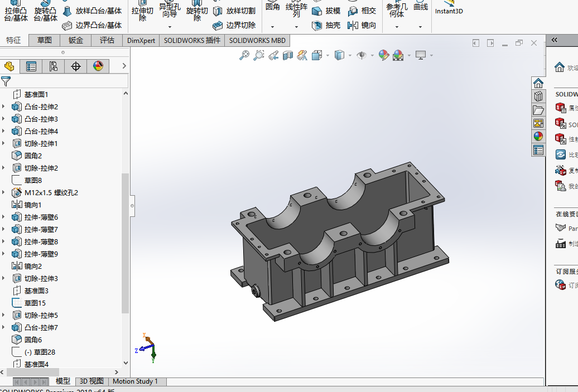Expand the M12x1.5 螺纹孔2 feature node
The image size is (578, 392).
coord(4,192)
